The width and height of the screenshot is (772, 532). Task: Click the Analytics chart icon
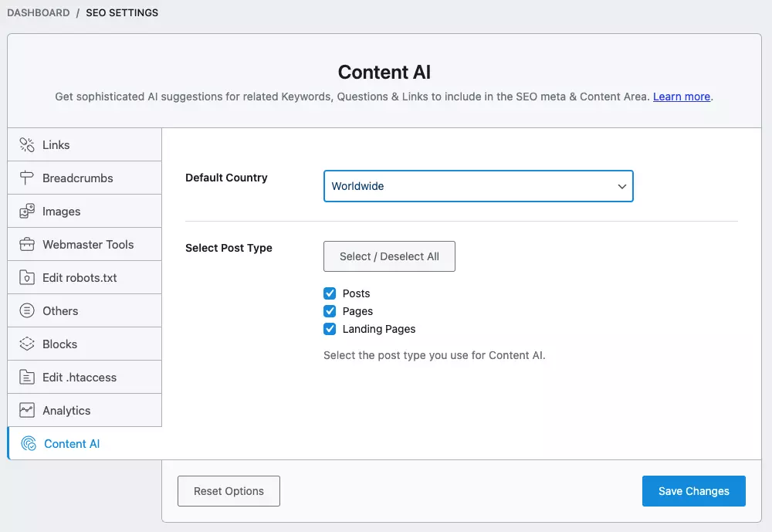(x=27, y=411)
